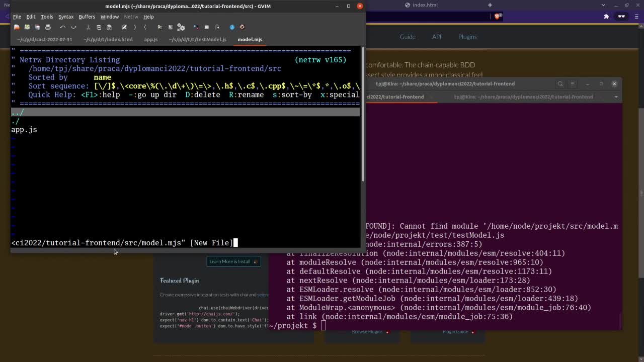The width and height of the screenshot is (644, 362).
Task: Open browser extensions puzzle icon
Action: tap(606, 16)
